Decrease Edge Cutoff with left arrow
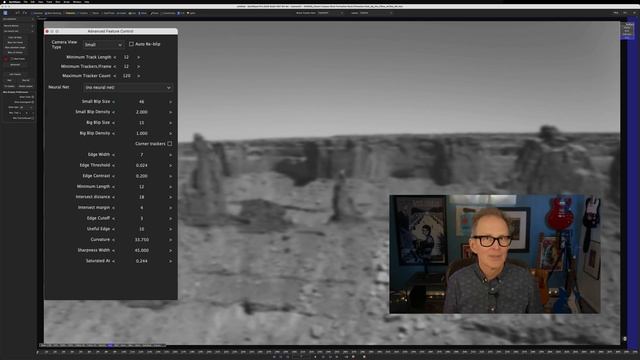Screen dimensions: 640x360 [x=113, y=218]
